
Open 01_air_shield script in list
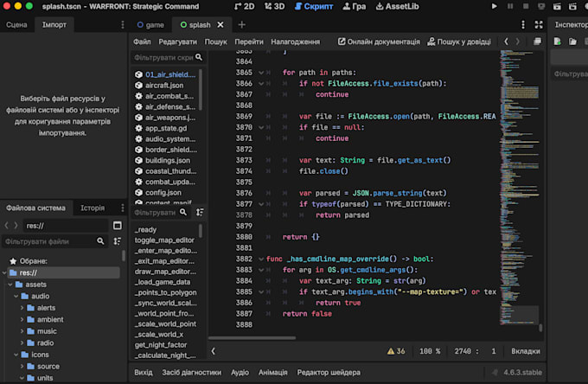pyautogui.click(x=165, y=74)
